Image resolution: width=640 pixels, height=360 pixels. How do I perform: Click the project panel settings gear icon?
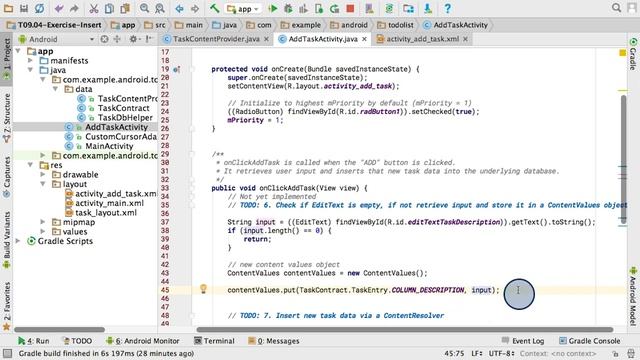click(133, 39)
